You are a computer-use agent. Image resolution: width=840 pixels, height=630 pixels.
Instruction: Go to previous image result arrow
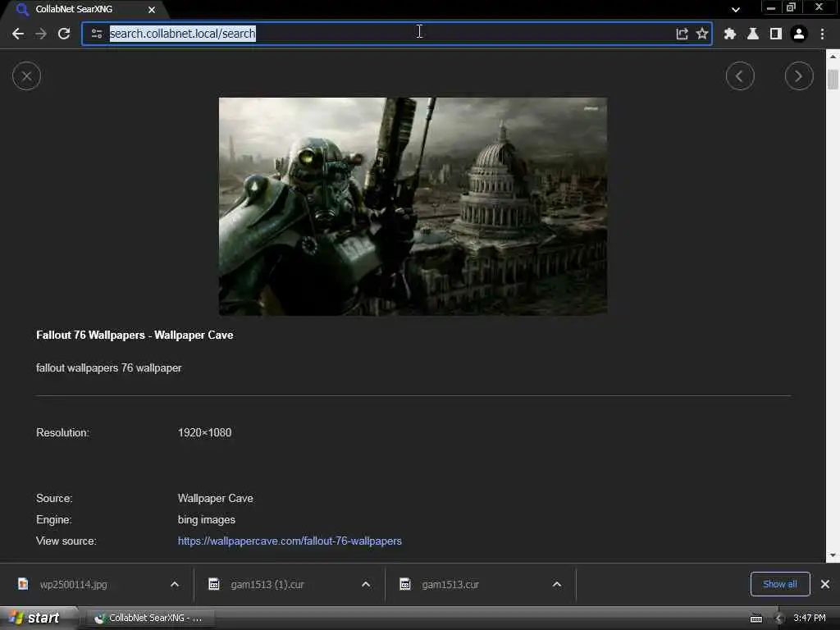pos(740,76)
